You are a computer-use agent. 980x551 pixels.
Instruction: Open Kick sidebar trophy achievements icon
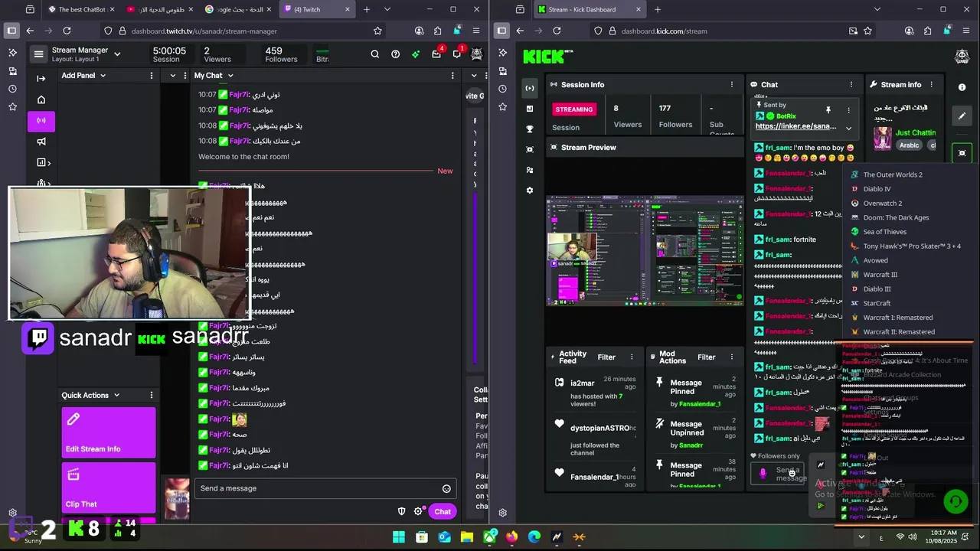pyautogui.click(x=529, y=129)
